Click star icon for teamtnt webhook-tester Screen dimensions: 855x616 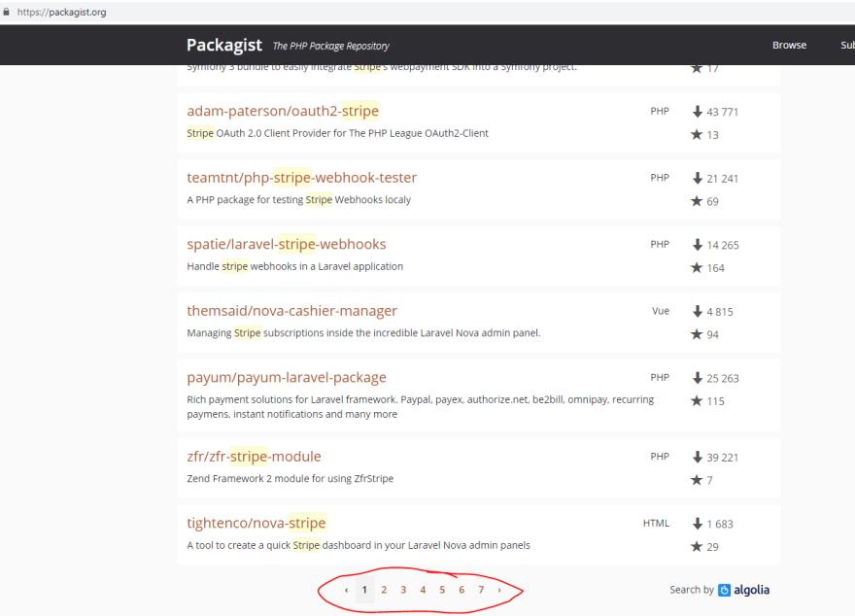tap(697, 201)
